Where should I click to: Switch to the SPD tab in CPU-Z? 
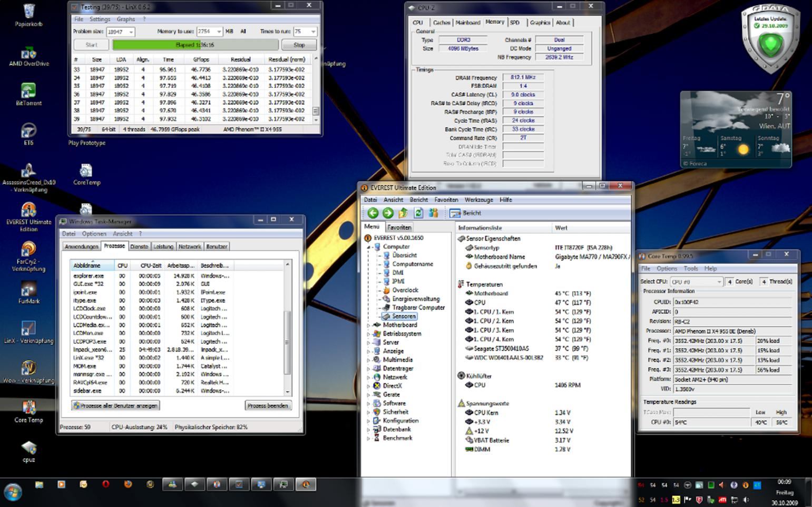coord(515,23)
